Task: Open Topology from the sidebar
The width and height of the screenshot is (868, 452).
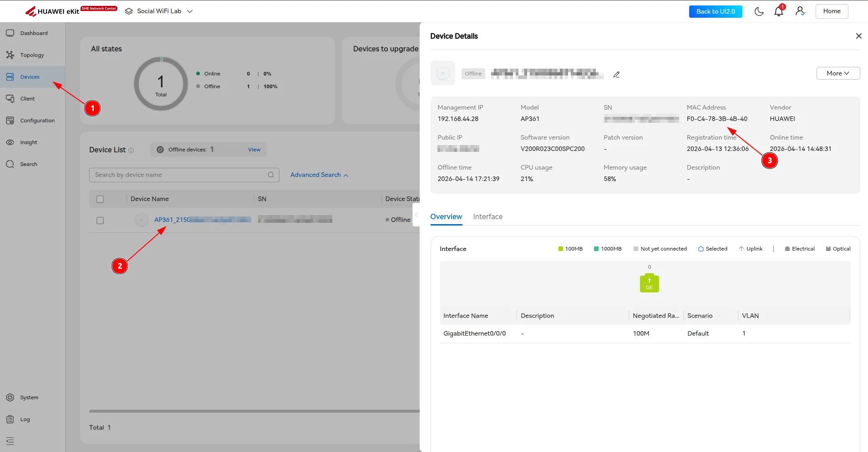Action: pyautogui.click(x=32, y=55)
